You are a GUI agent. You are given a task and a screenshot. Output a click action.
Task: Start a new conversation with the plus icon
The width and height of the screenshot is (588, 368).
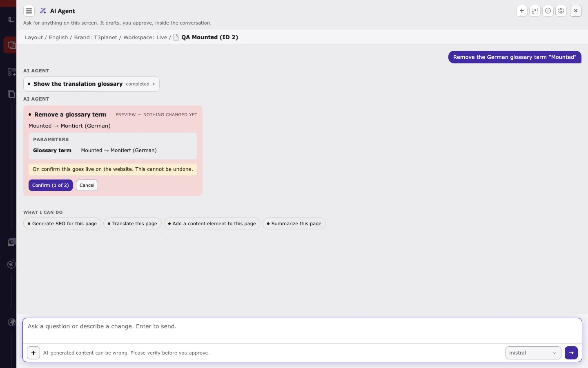coord(522,11)
